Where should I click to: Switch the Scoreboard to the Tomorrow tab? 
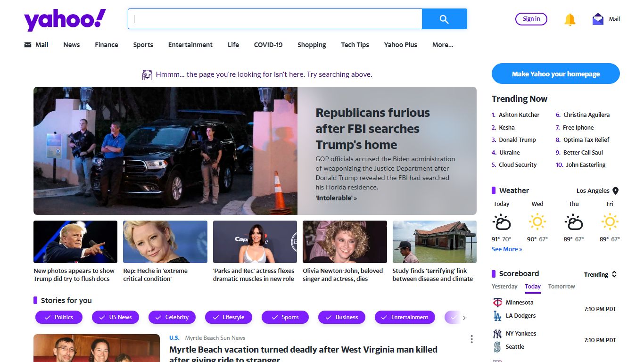coord(561,286)
